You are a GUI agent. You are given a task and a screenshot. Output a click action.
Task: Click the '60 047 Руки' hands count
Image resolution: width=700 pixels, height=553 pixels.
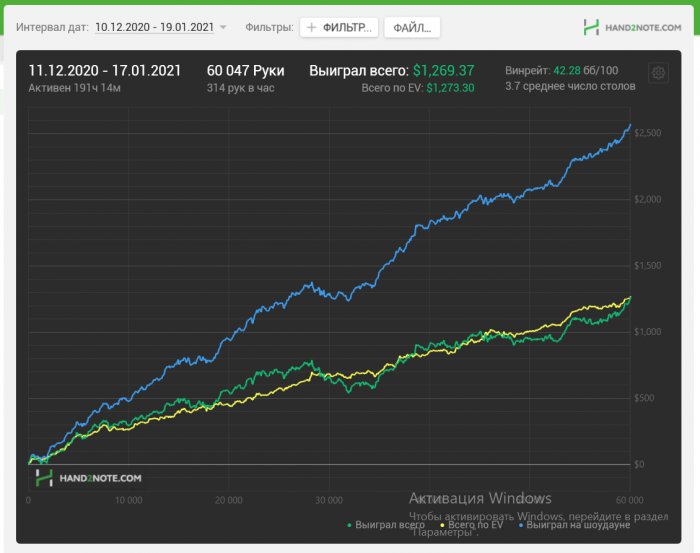246,71
